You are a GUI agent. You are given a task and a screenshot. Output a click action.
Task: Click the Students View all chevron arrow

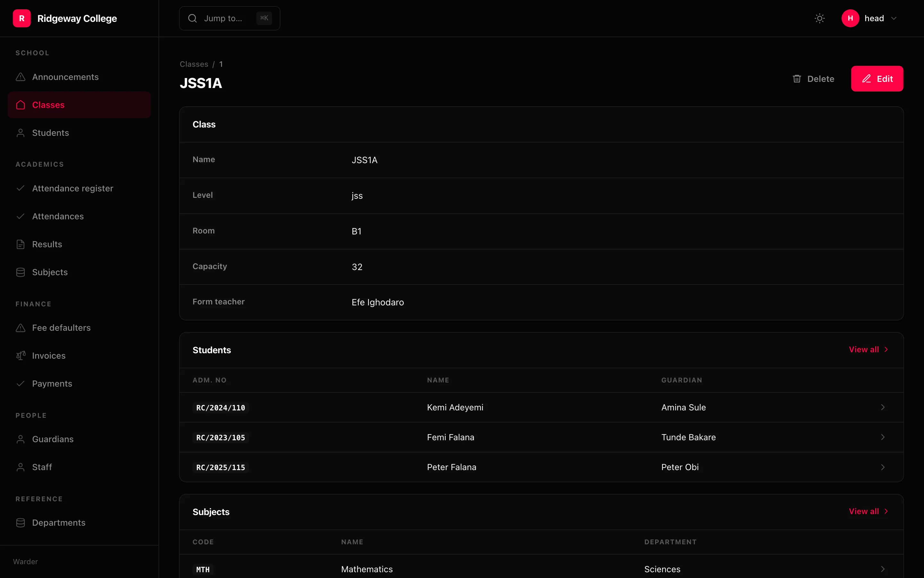tap(886, 350)
